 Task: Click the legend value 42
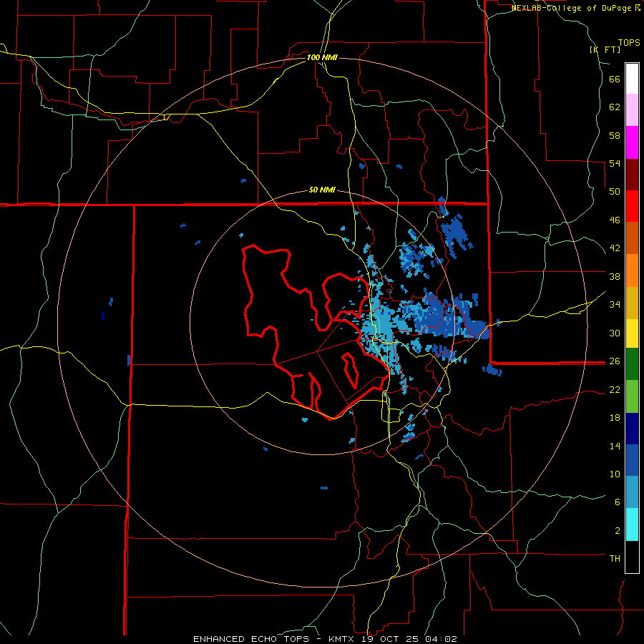615,248
